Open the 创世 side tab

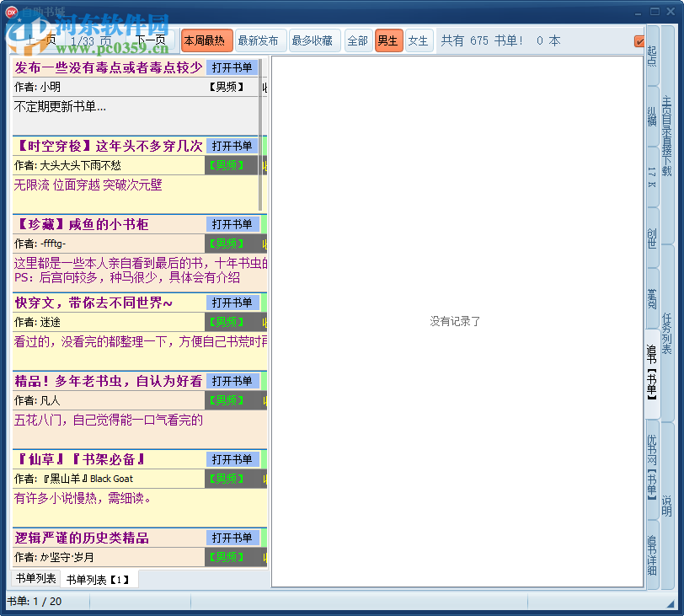pyautogui.click(x=652, y=238)
